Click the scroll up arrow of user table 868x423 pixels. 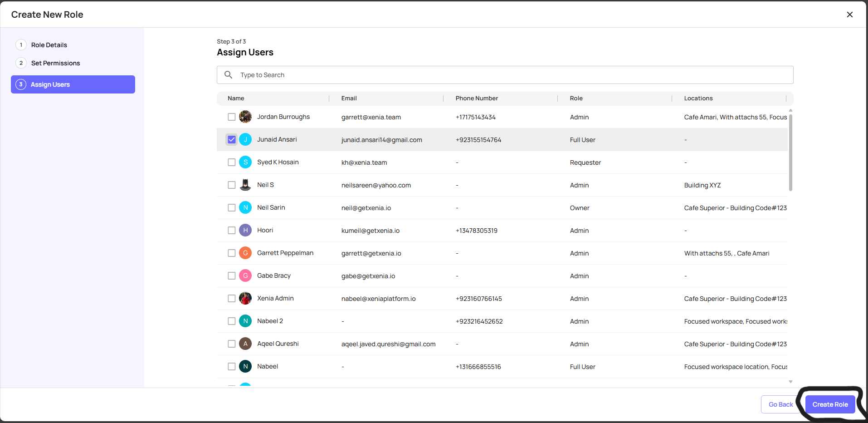790,110
